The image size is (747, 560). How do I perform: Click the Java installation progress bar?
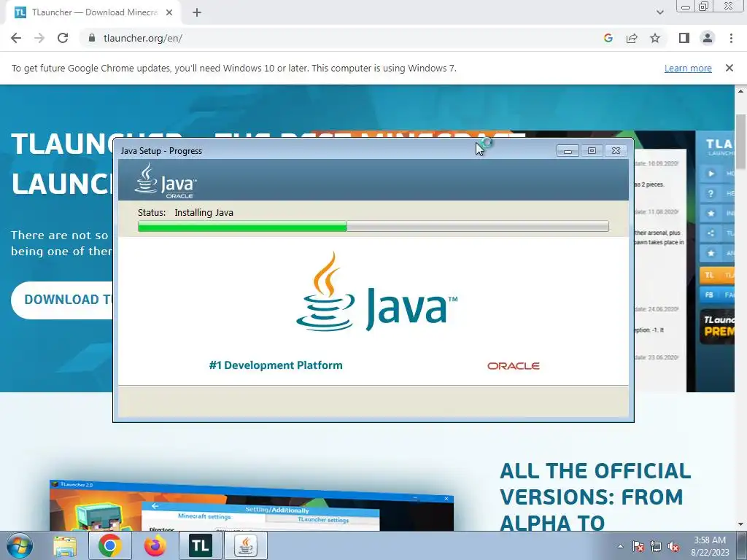pos(373,226)
